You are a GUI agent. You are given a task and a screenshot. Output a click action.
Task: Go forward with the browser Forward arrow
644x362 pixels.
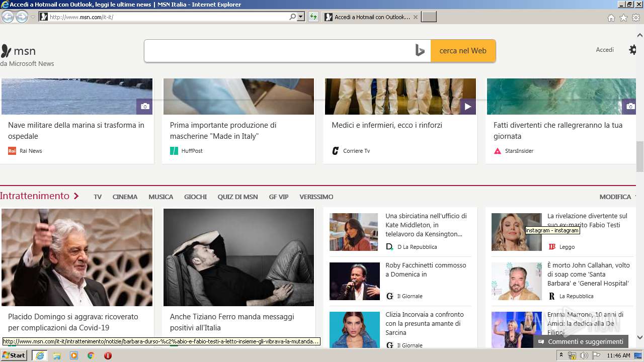click(x=22, y=17)
